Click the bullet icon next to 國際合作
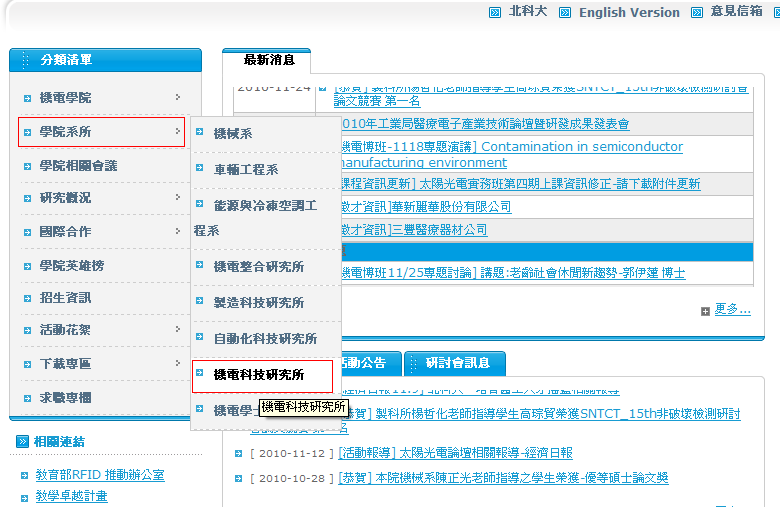The width and height of the screenshot is (780, 507). click(x=27, y=232)
